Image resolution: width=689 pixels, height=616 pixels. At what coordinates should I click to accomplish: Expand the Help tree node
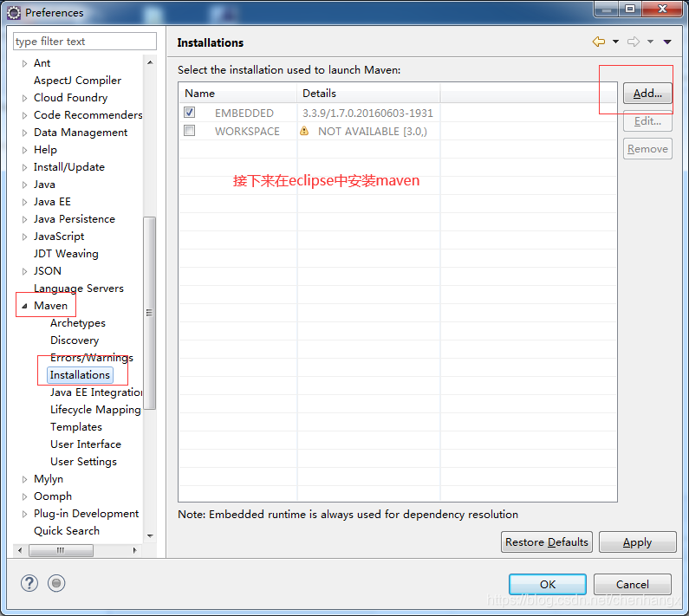[24, 150]
